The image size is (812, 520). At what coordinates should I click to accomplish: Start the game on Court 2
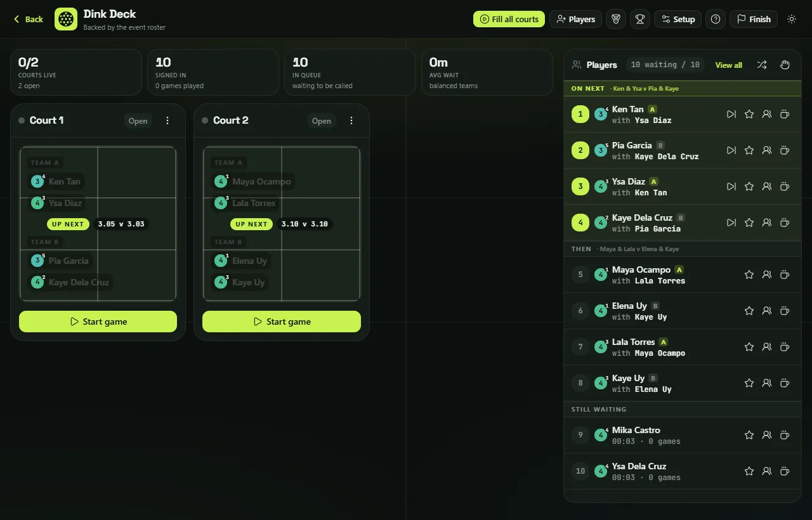pyautogui.click(x=282, y=322)
